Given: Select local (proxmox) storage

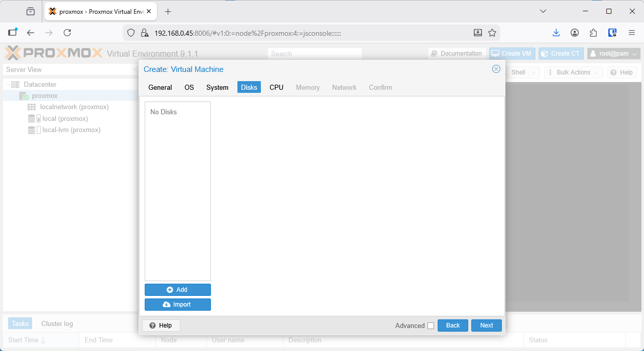Looking at the screenshot, I should pyautogui.click(x=65, y=118).
